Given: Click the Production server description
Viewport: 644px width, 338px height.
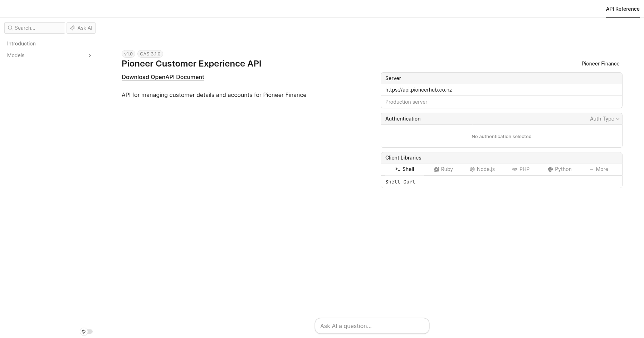Looking at the screenshot, I should pyautogui.click(x=406, y=102).
